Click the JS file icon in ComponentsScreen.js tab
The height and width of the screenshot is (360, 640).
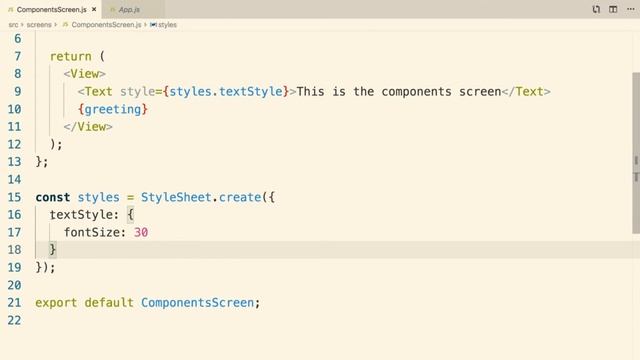[11, 9]
